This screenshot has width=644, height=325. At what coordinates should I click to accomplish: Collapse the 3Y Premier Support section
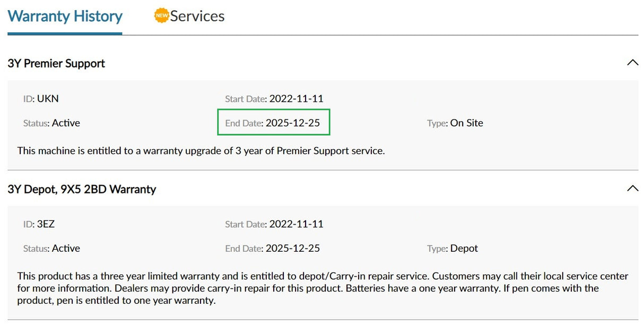coord(632,63)
